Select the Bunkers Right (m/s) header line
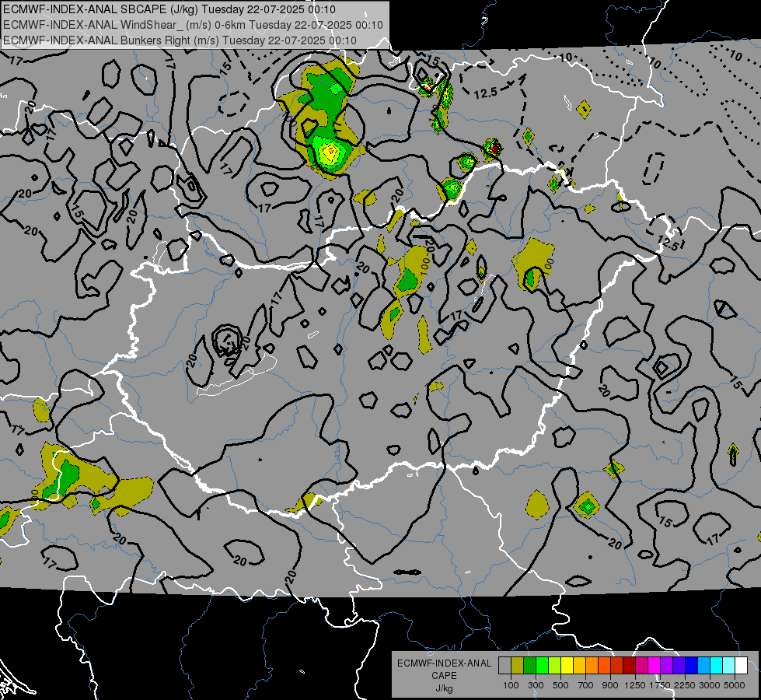This screenshot has width=761, height=700. click(180, 40)
